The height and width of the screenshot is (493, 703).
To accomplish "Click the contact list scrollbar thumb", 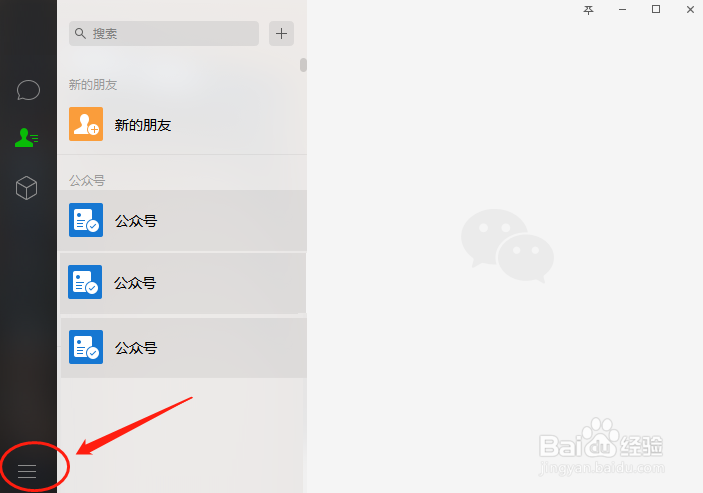I will (x=304, y=65).
